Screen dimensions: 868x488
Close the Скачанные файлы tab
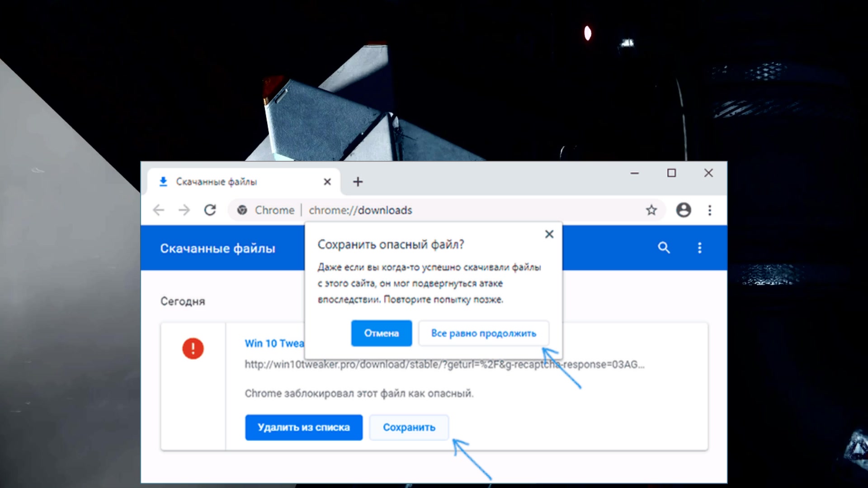click(327, 182)
